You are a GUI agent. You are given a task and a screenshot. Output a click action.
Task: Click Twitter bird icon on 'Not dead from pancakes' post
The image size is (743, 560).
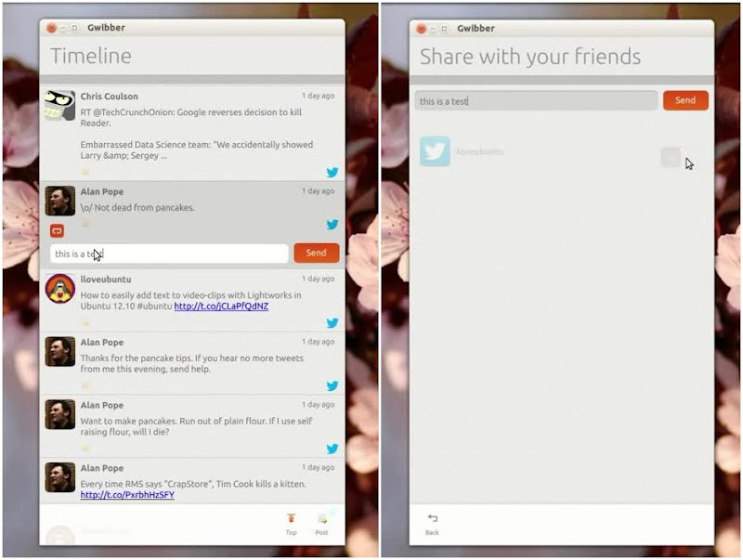(332, 225)
